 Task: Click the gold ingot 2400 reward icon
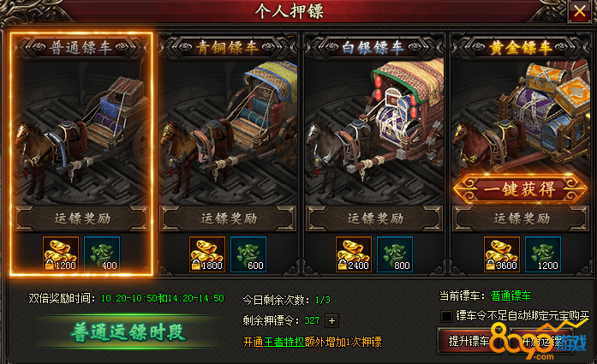click(x=354, y=254)
